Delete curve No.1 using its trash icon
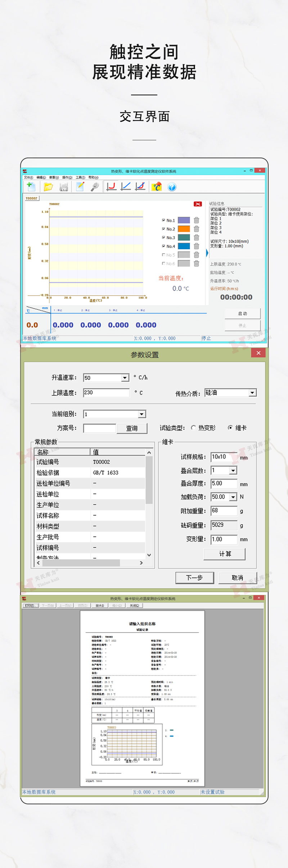 pyautogui.click(x=197, y=220)
